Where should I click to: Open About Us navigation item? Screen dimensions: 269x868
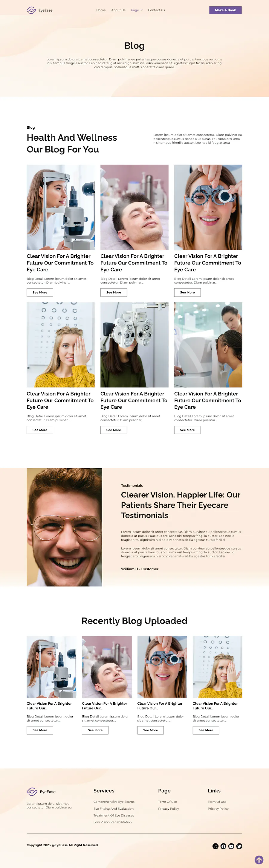[x=118, y=10]
